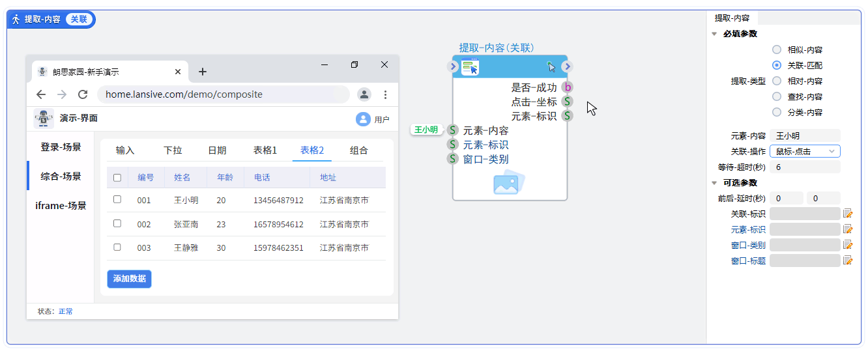This screenshot has height=353, width=868.
Task: Click the 王小明 value tag attached to the node
Action: tap(426, 130)
